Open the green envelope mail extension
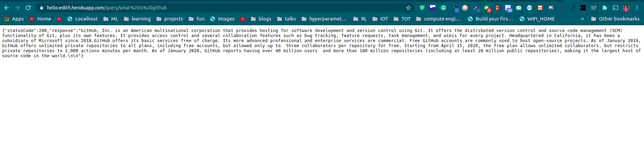Screen dimensions: 644x145 coord(519,8)
